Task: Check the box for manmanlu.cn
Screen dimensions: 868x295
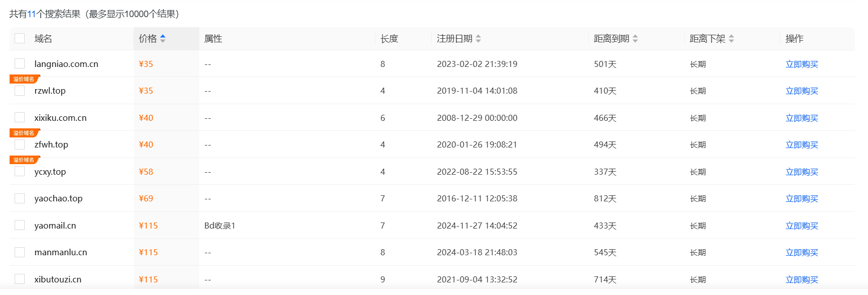Action: (x=20, y=252)
